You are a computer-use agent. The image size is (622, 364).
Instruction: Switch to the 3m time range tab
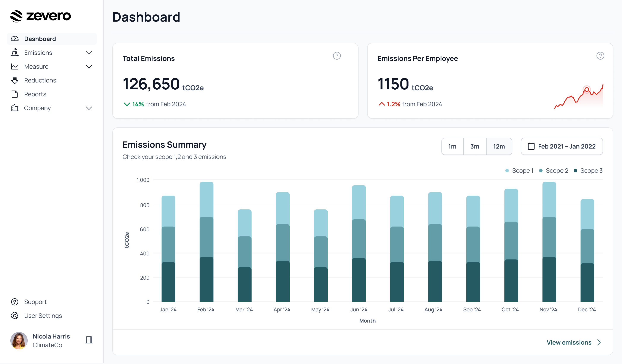[475, 146]
